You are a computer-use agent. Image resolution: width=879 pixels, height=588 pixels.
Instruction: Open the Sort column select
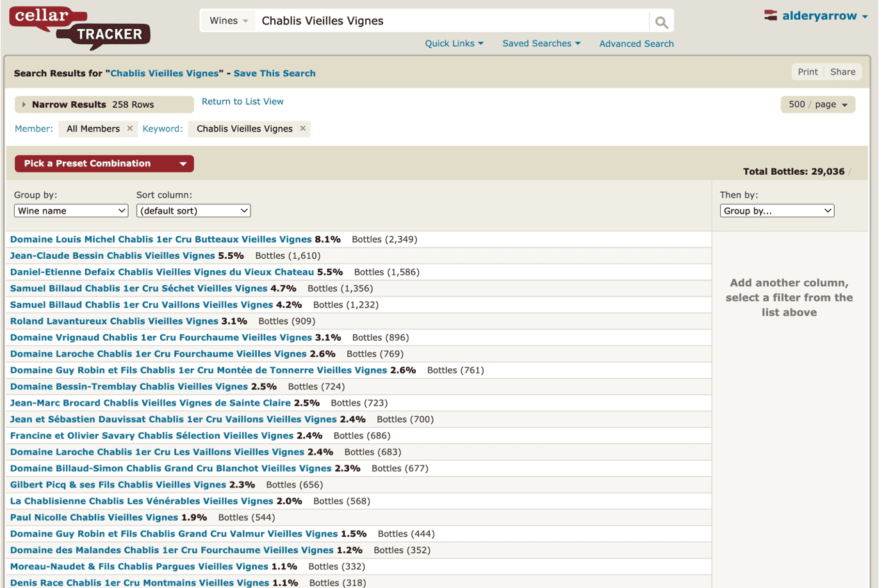[193, 211]
